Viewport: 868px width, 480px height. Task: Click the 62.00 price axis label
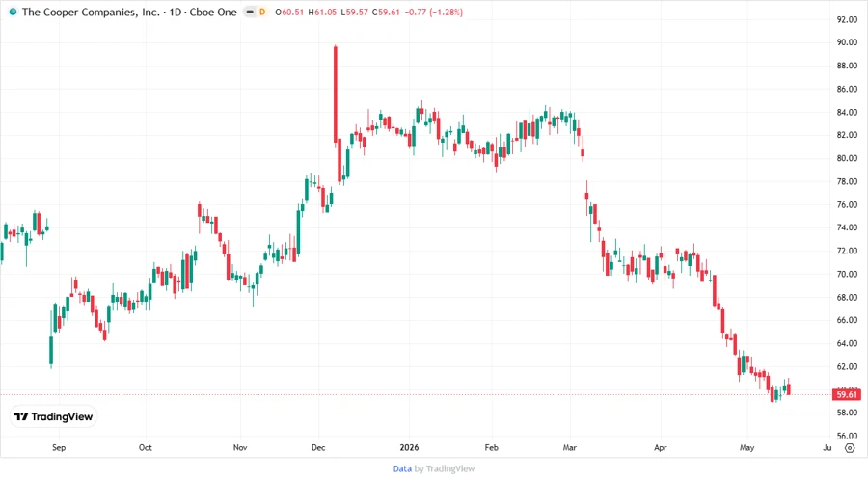tap(847, 366)
